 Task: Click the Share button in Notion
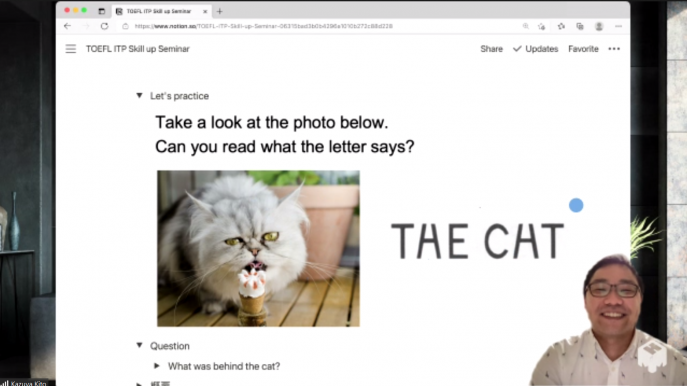coord(491,49)
